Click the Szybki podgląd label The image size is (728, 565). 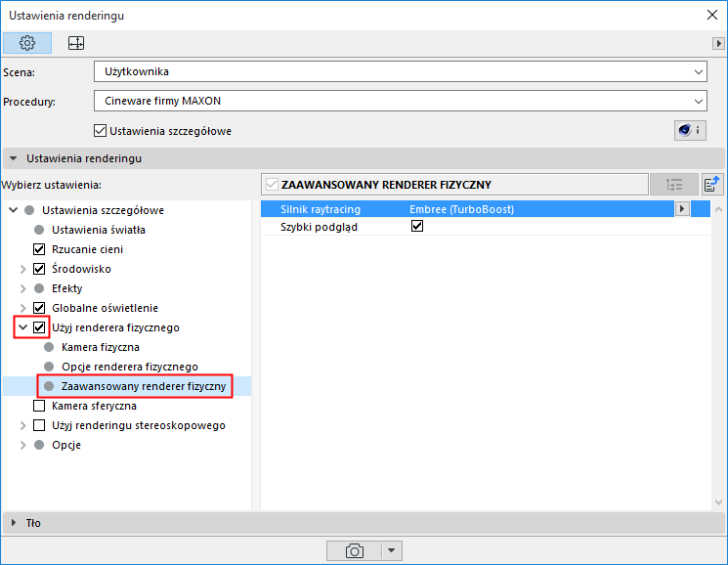click(319, 227)
